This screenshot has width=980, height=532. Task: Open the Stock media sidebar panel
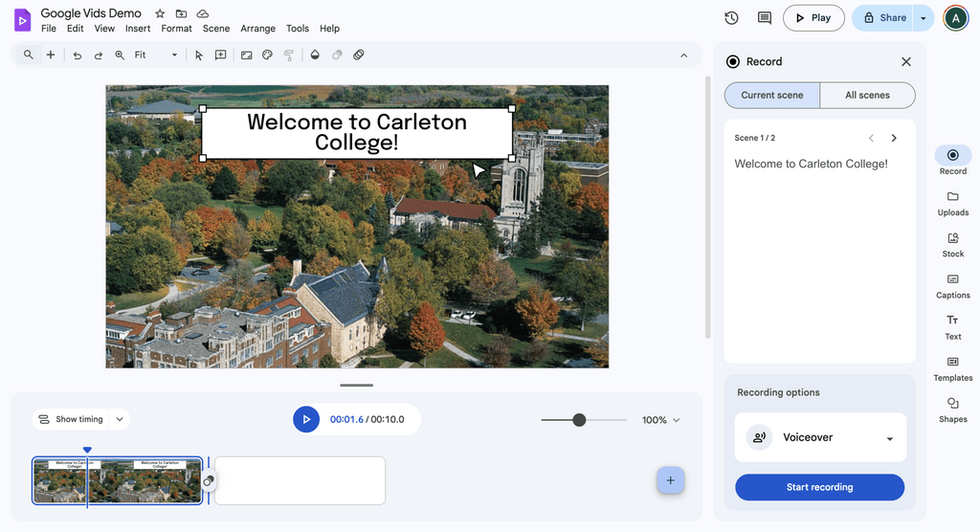(953, 245)
